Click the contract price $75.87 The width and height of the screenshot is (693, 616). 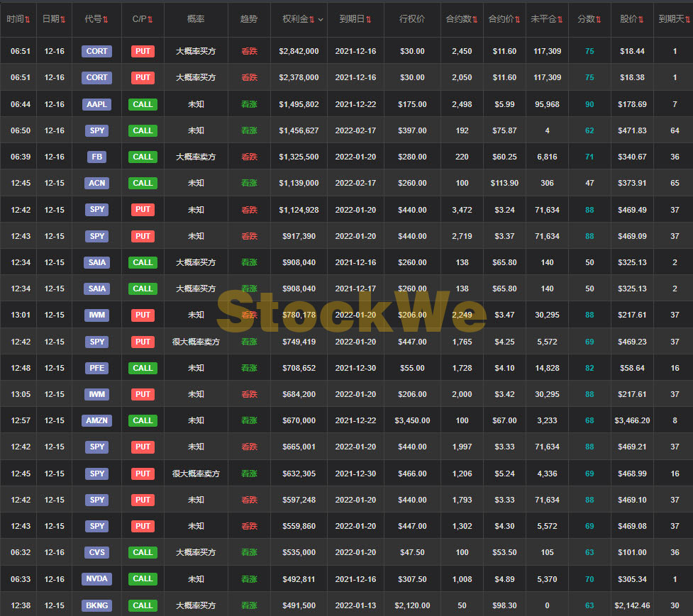504,130
